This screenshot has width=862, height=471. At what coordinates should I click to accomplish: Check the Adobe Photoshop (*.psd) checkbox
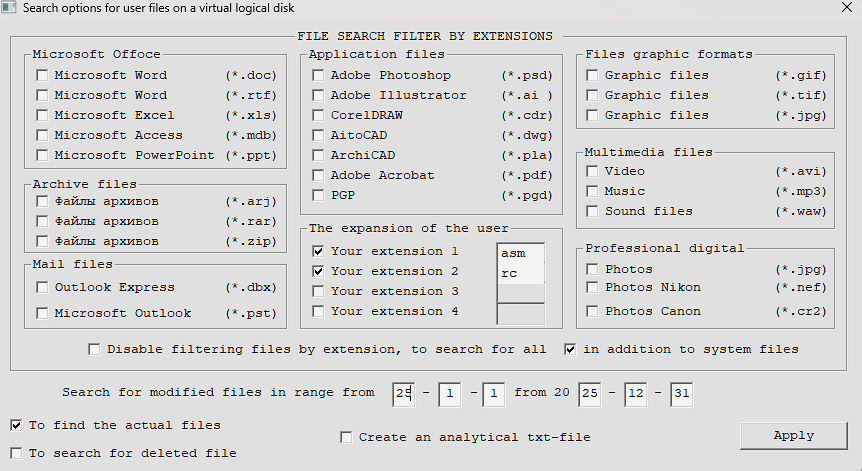318,75
